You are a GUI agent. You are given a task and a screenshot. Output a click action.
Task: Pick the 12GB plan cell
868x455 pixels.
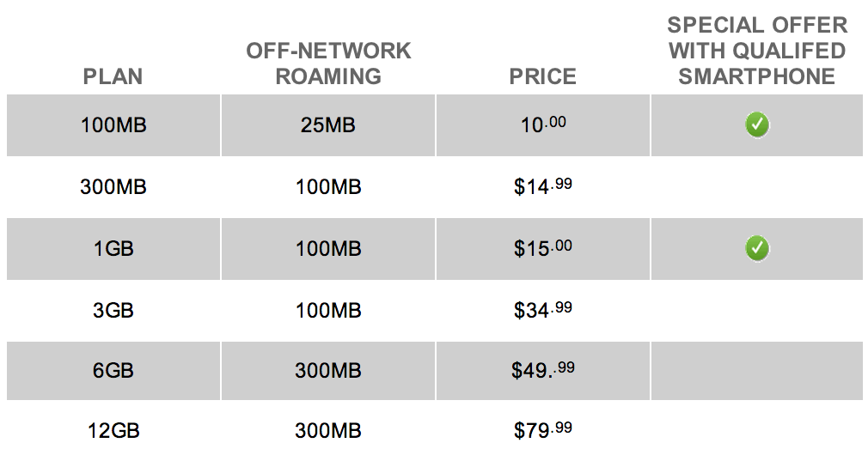click(x=113, y=429)
